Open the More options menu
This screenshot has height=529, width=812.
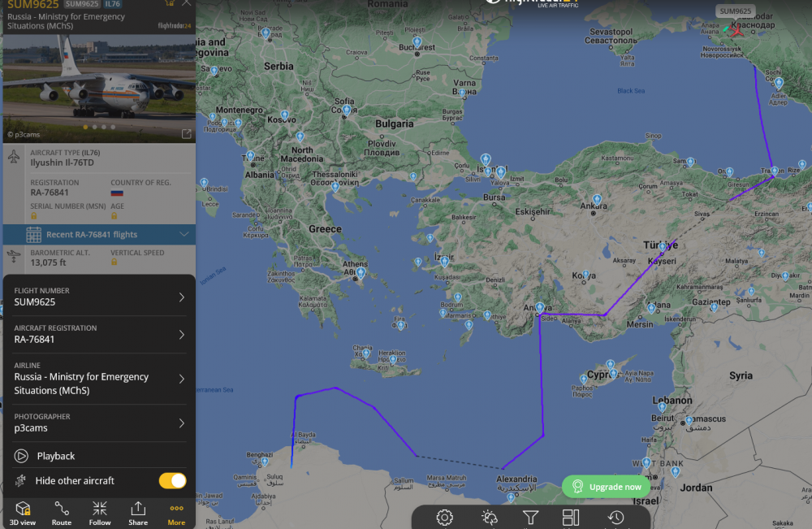(176, 514)
